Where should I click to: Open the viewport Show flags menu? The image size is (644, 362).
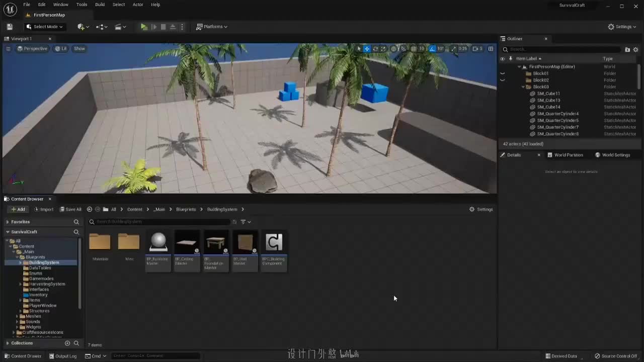click(x=79, y=49)
